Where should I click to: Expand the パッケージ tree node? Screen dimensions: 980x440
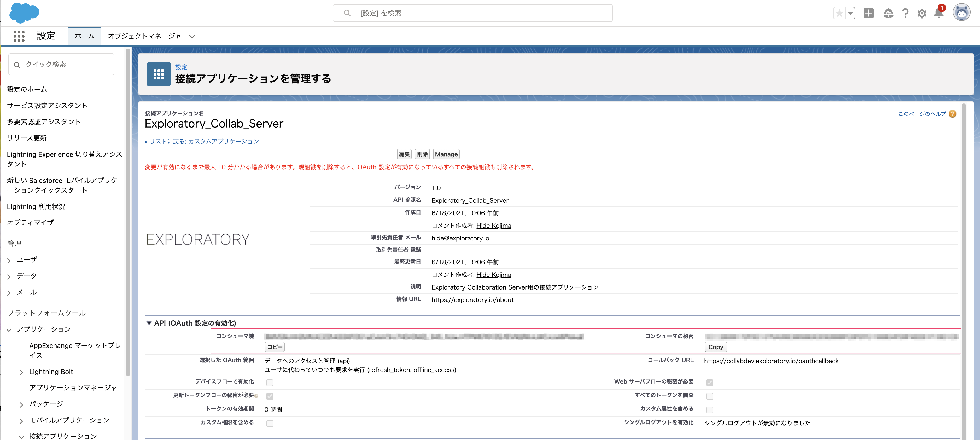click(21, 405)
